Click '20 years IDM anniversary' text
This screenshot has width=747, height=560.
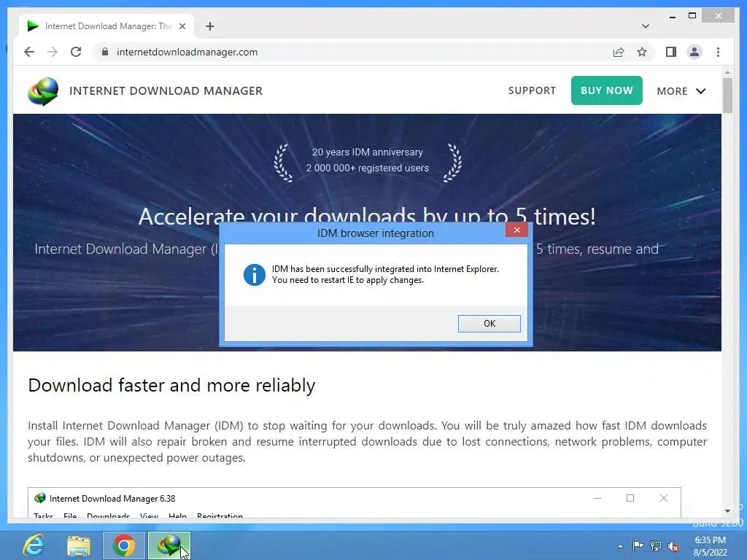(368, 152)
